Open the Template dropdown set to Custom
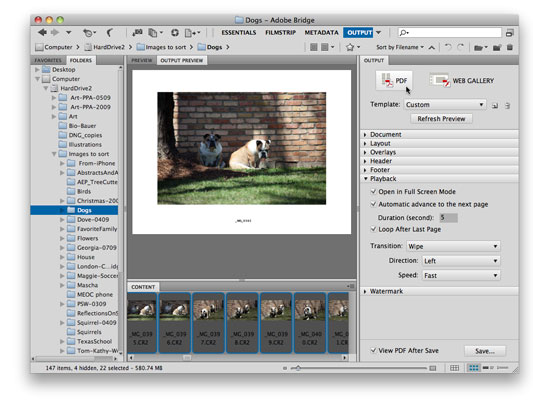This screenshot has width=533, height=400. point(445,105)
